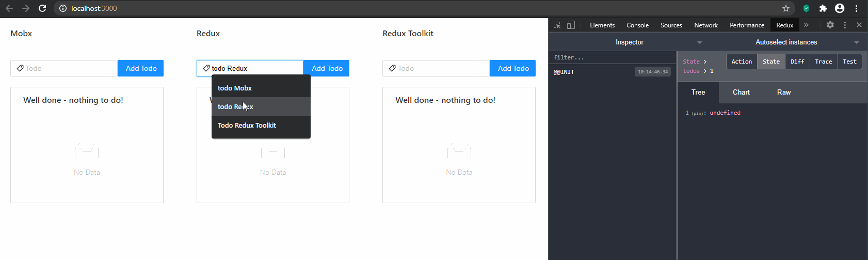
Task: Open the Chrome three-dot menu
Action: (857, 8)
